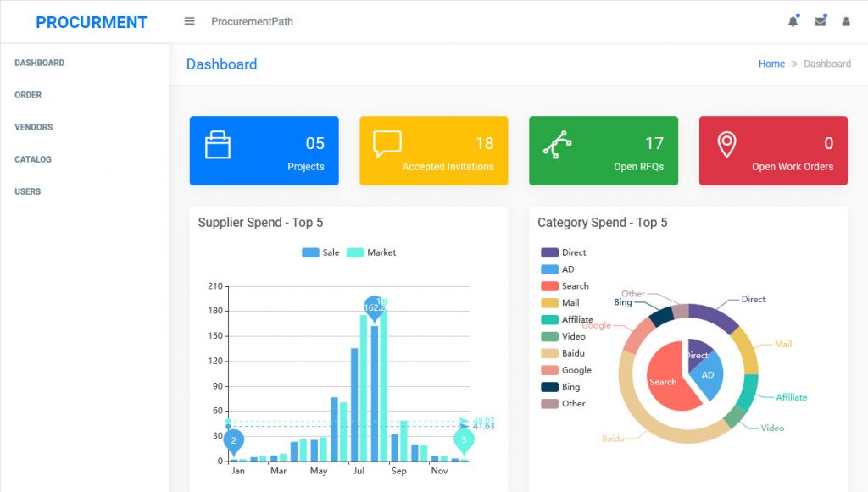Screen dimensions: 868x492
Task: Open notifications via the bell icon
Action: point(793,20)
